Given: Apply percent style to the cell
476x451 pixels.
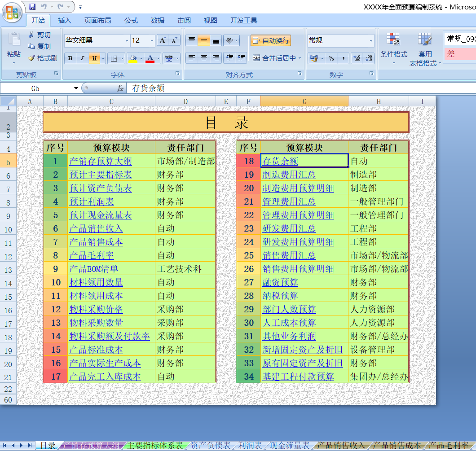Looking at the screenshot, I should [x=331, y=58].
